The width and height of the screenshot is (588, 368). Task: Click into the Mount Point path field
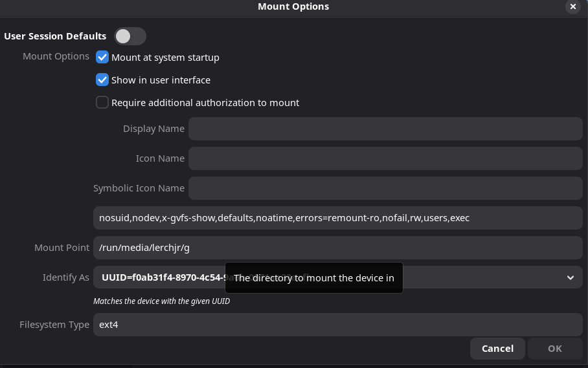(x=337, y=248)
